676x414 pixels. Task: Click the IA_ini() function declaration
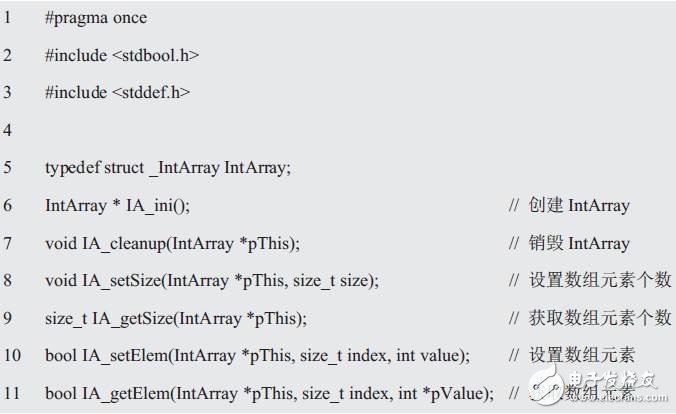117,206
